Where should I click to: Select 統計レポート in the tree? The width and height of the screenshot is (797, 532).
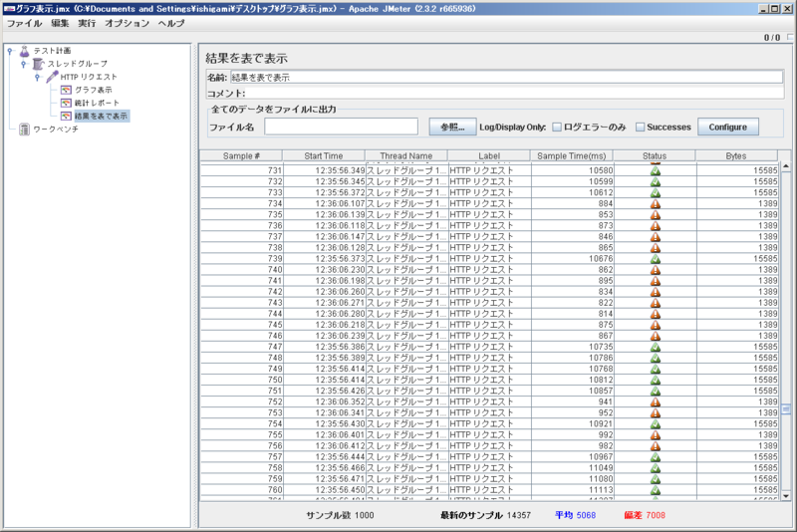pyautogui.click(x=97, y=104)
